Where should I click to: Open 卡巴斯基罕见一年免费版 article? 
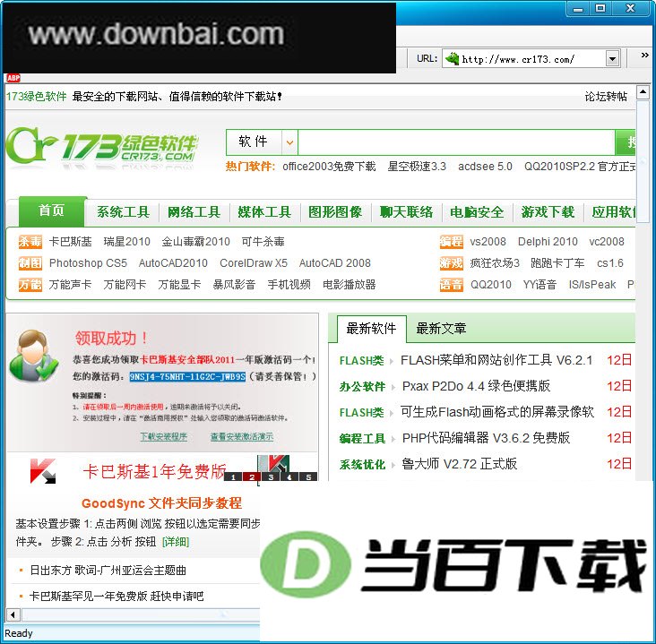click(x=117, y=597)
